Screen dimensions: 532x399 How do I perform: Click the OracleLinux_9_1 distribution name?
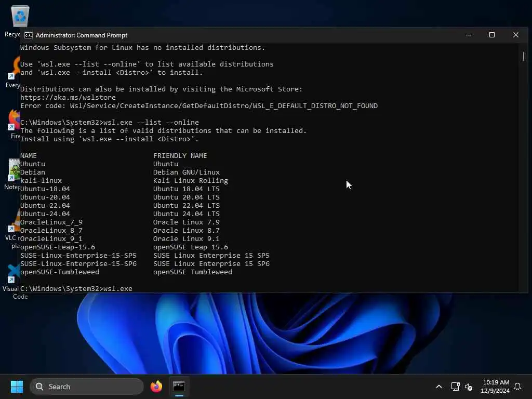point(51,238)
